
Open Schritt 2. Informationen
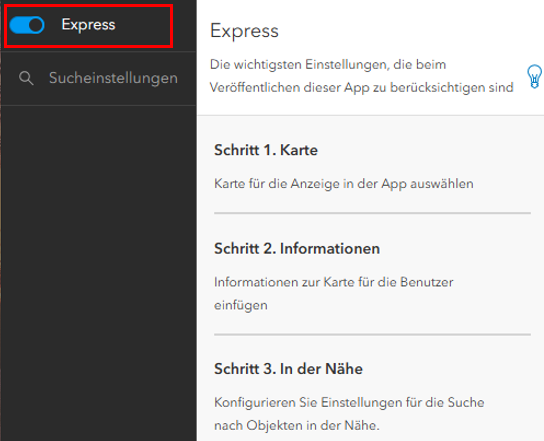pos(297,249)
